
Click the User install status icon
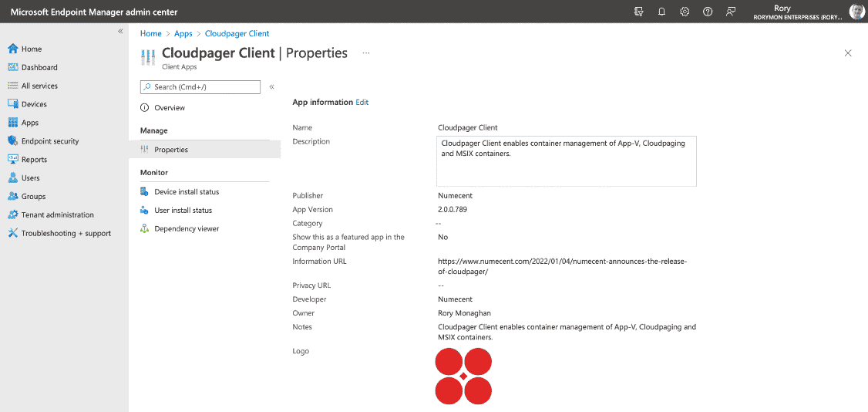click(144, 211)
